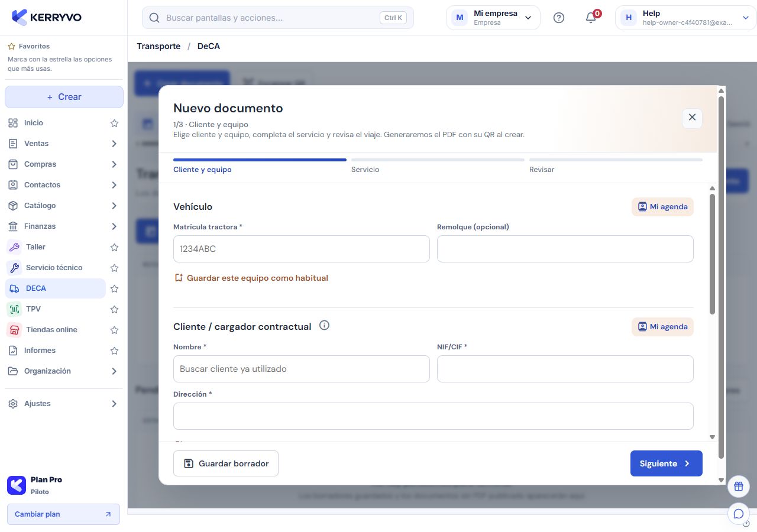Screen dimensions: 757x532
Task: Expand the Finanzas menu
Action: tap(114, 226)
